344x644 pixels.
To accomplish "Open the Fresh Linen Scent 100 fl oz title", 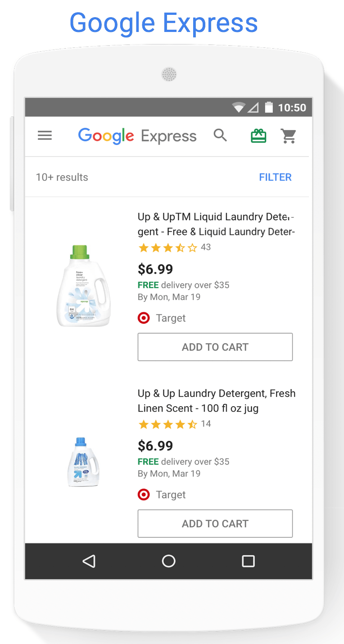I will 217,401.
